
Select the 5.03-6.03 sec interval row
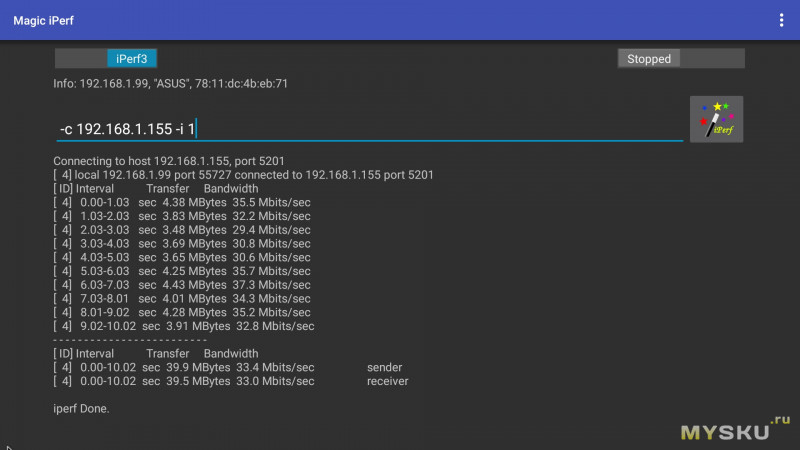pyautogui.click(x=182, y=271)
